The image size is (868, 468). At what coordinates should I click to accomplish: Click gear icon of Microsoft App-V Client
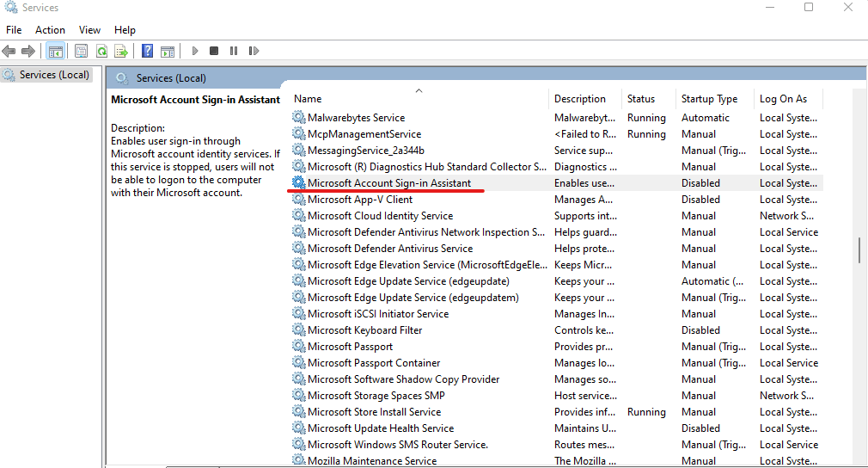299,199
